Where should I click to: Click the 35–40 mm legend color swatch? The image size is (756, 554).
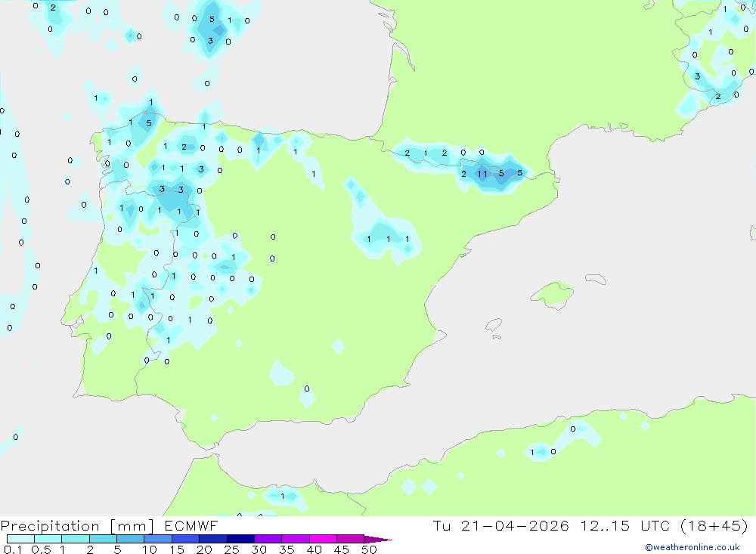296,539
